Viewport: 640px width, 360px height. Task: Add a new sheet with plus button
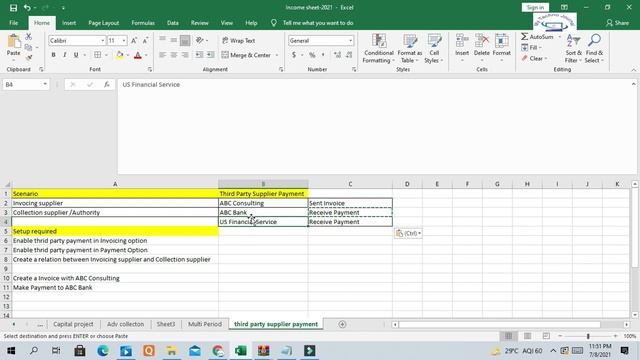[x=342, y=324]
